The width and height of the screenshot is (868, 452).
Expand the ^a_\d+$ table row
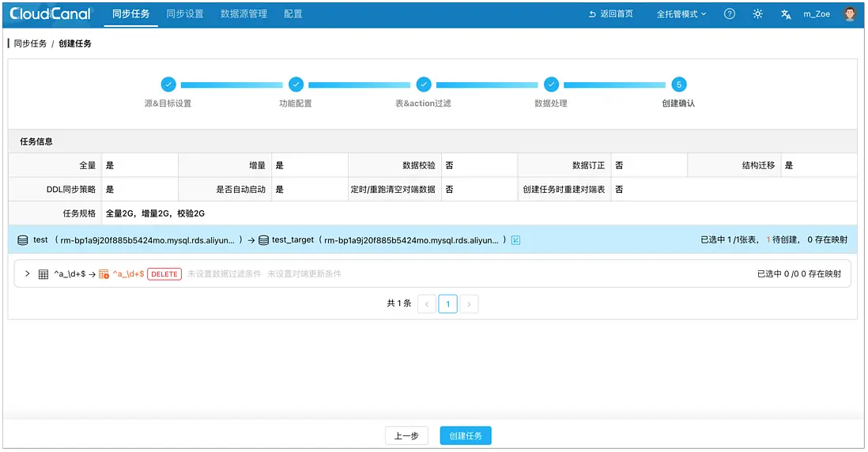[27, 274]
